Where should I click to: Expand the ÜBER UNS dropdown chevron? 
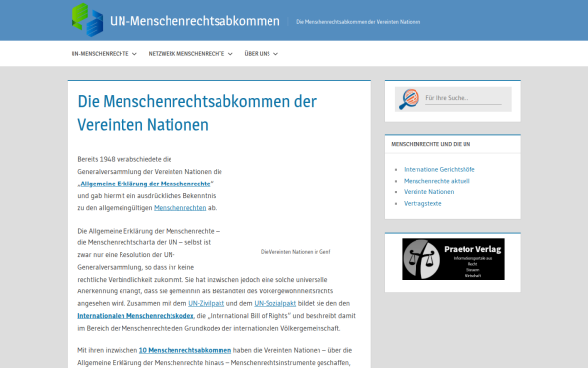(276, 54)
